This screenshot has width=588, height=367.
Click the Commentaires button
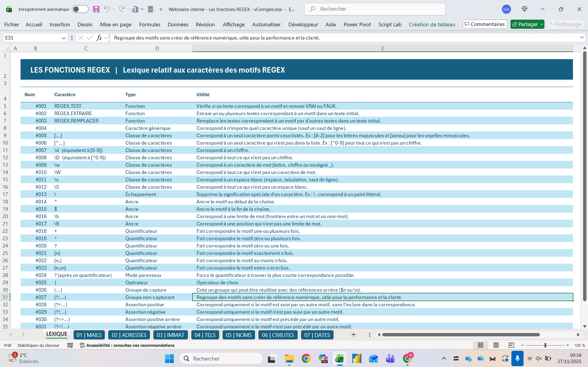click(485, 24)
